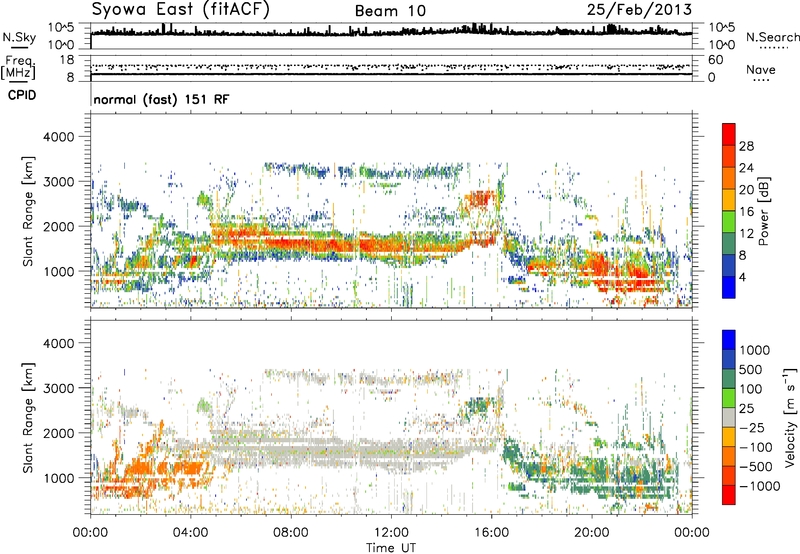Click the 08:00 time tick label

pyautogui.click(x=291, y=533)
